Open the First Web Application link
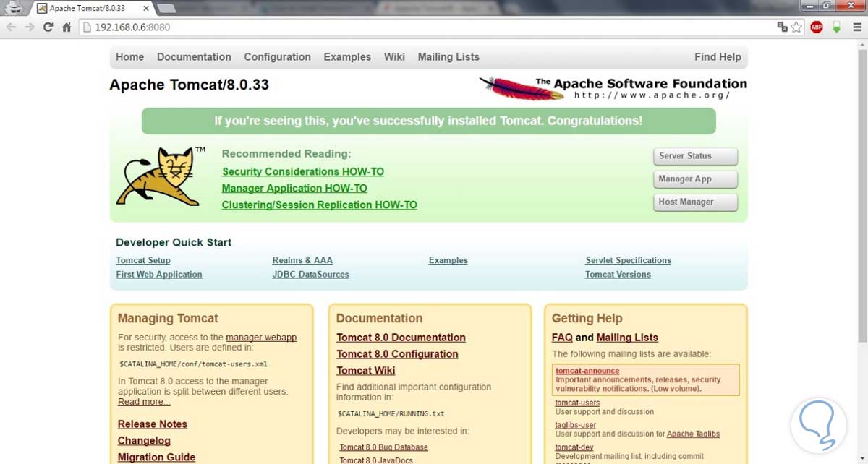Viewport: 868px width, 464px height. [159, 275]
